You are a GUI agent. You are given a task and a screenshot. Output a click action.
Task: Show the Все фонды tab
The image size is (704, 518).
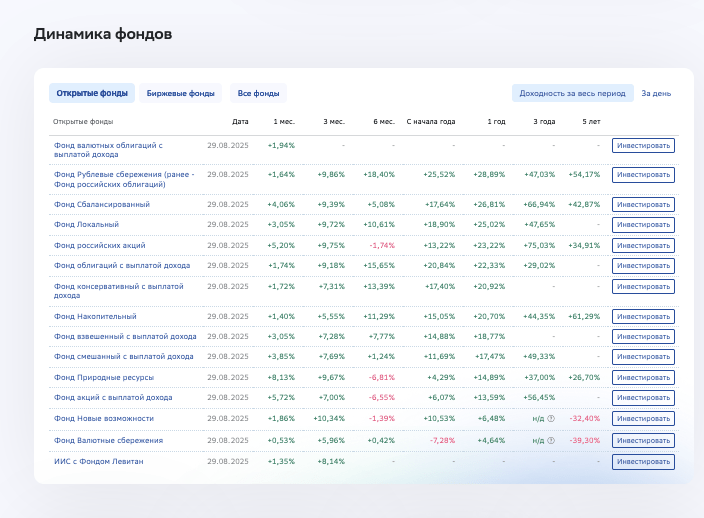point(258,93)
